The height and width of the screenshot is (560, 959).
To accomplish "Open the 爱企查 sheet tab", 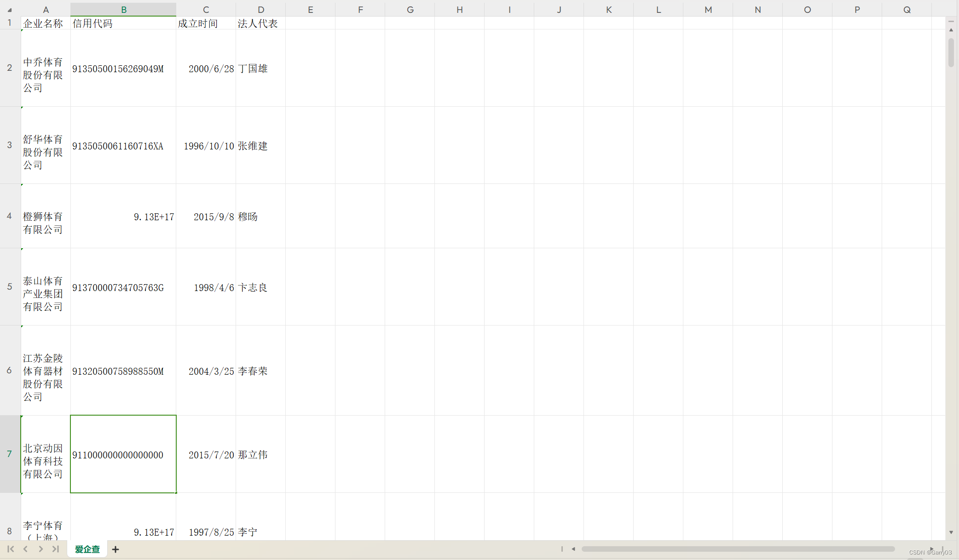I will tap(87, 549).
